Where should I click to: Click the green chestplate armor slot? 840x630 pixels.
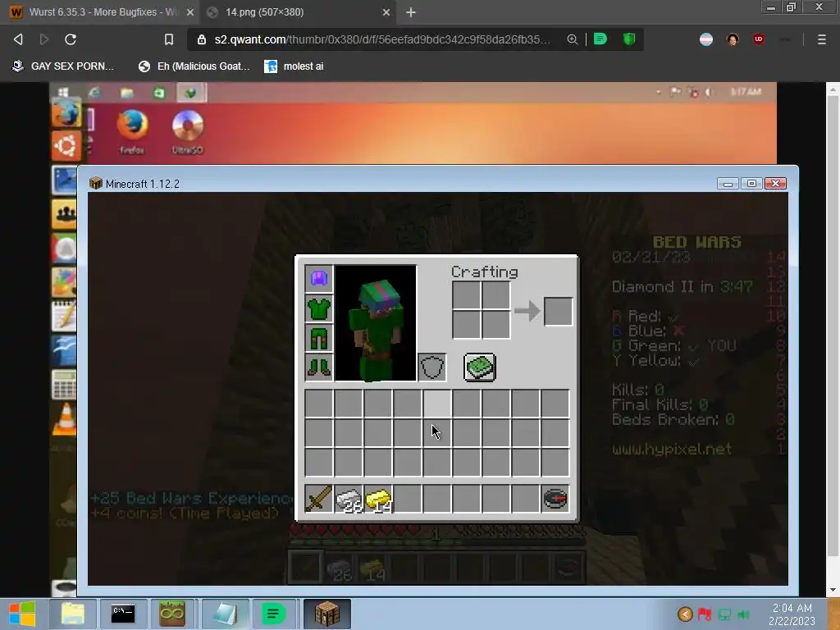tap(319, 308)
